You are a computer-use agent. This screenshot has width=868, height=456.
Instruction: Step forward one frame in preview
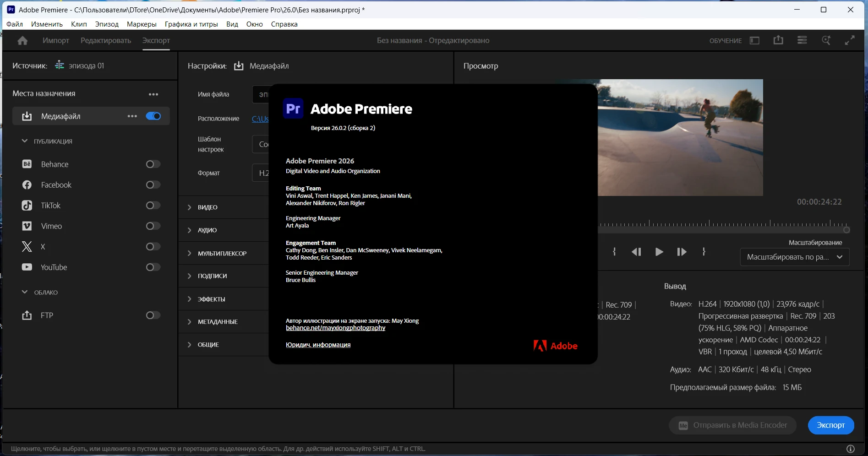681,252
